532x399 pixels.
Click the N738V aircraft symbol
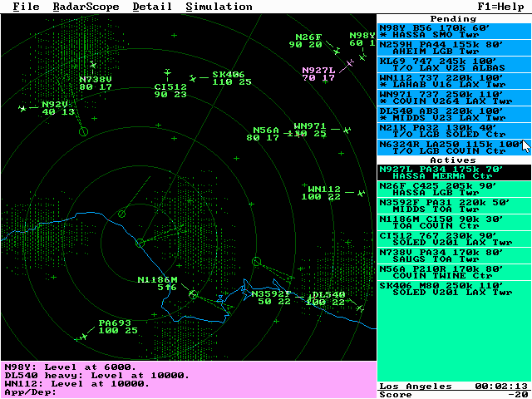click(92, 65)
